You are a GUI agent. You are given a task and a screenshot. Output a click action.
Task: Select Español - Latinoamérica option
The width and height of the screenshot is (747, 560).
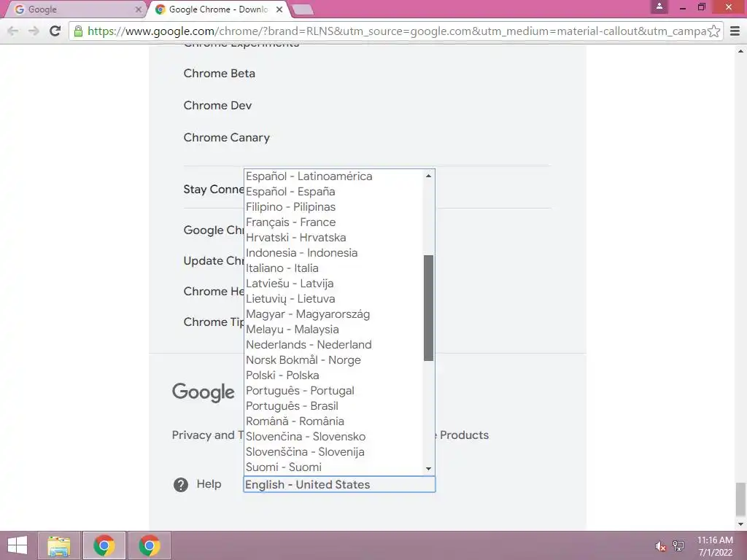pos(333,176)
